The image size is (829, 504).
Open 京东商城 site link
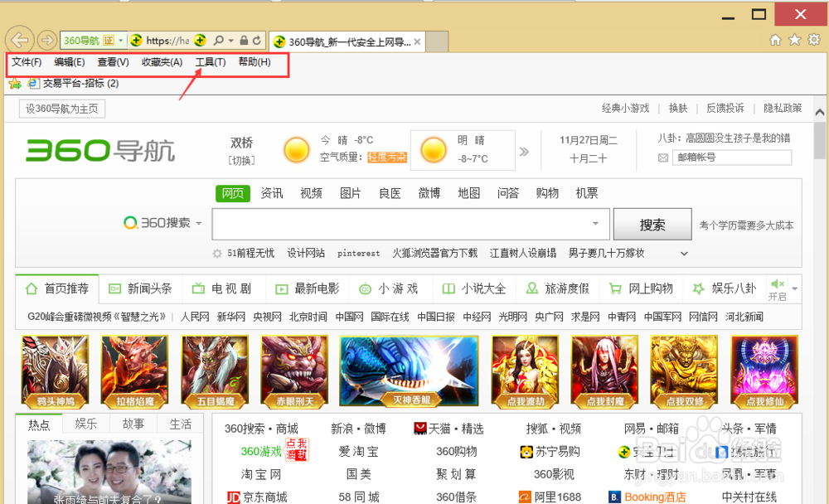(258, 497)
